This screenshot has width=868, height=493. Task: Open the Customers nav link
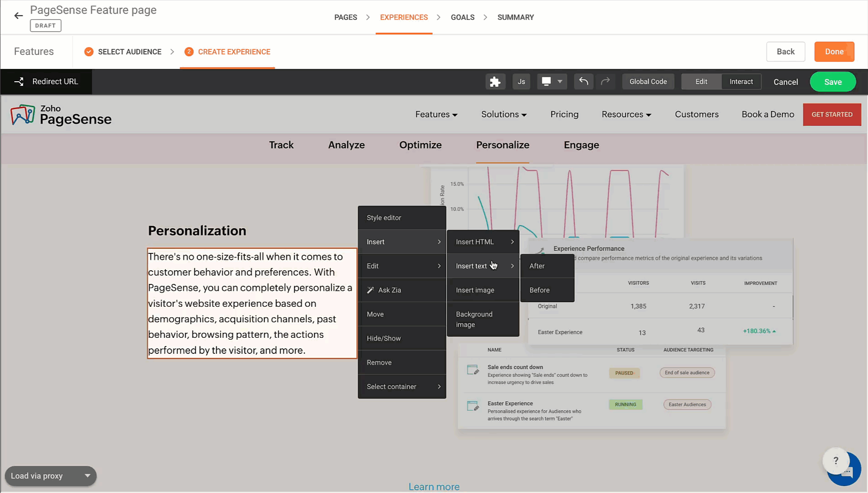click(x=696, y=115)
